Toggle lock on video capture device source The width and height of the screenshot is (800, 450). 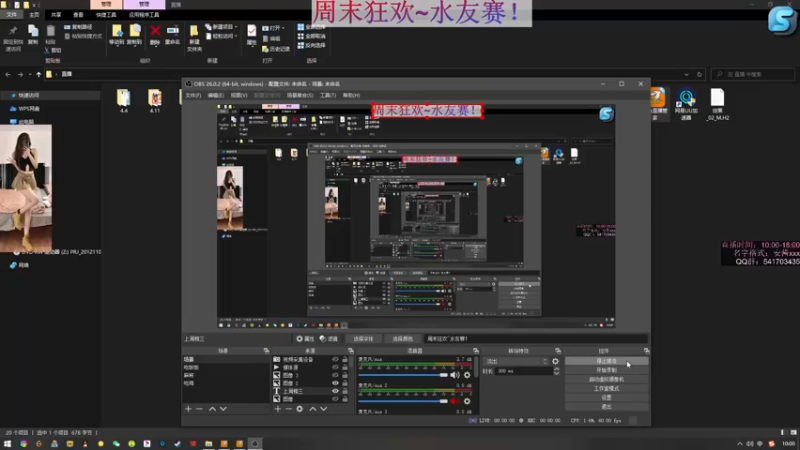(345, 359)
